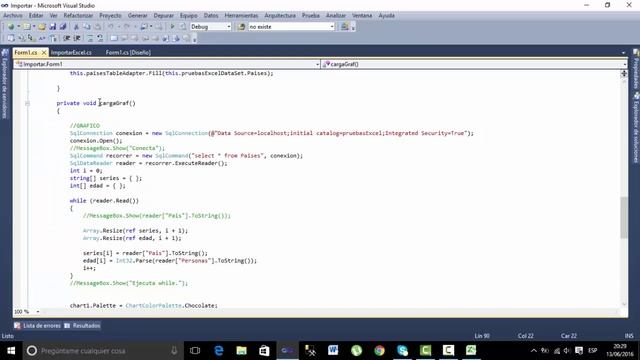Open Explorador de servidores side panel
This screenshot has height=360, width=640.
pyautogui.click(x=5, y=84)
